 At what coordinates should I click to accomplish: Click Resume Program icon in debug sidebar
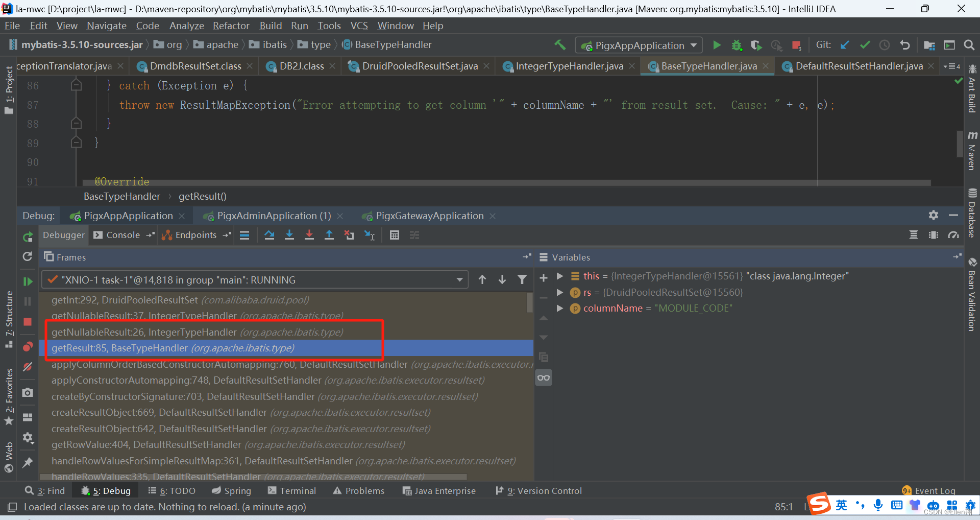(x=28, y=281)
